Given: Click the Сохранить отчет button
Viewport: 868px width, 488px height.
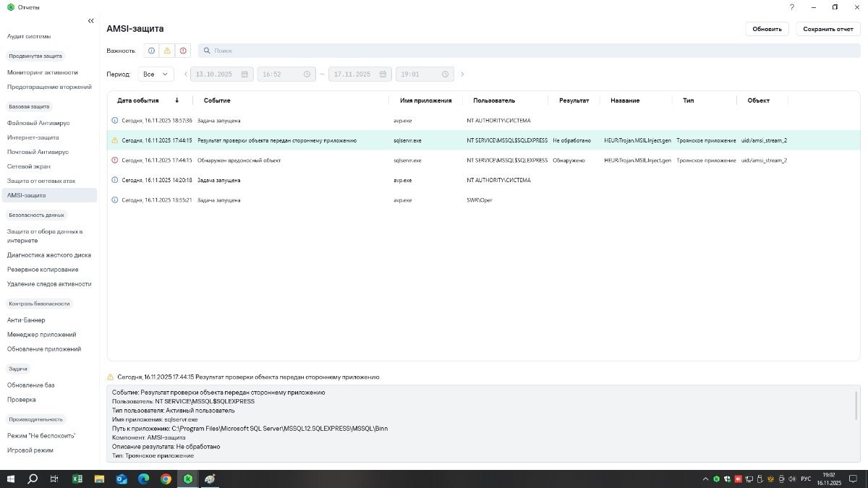Looking at the screenshot, I should [x=827, y=29].
